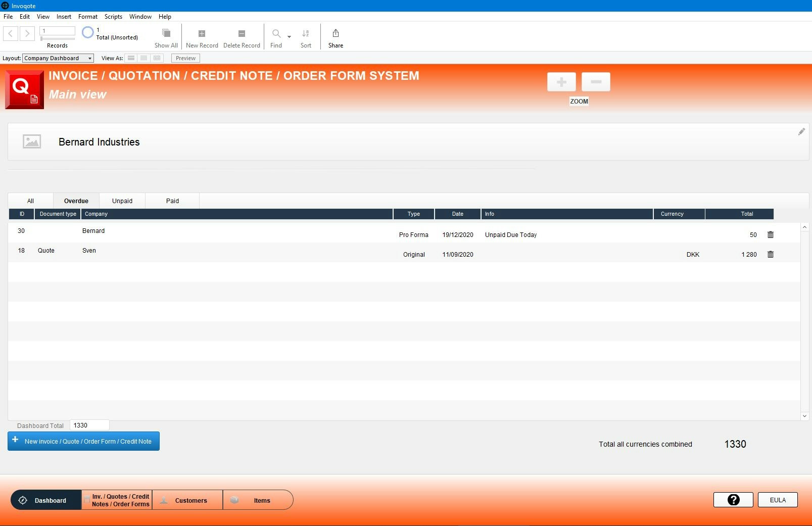812x526 pixels.
Task: Open the View menu
Action: 43,17
